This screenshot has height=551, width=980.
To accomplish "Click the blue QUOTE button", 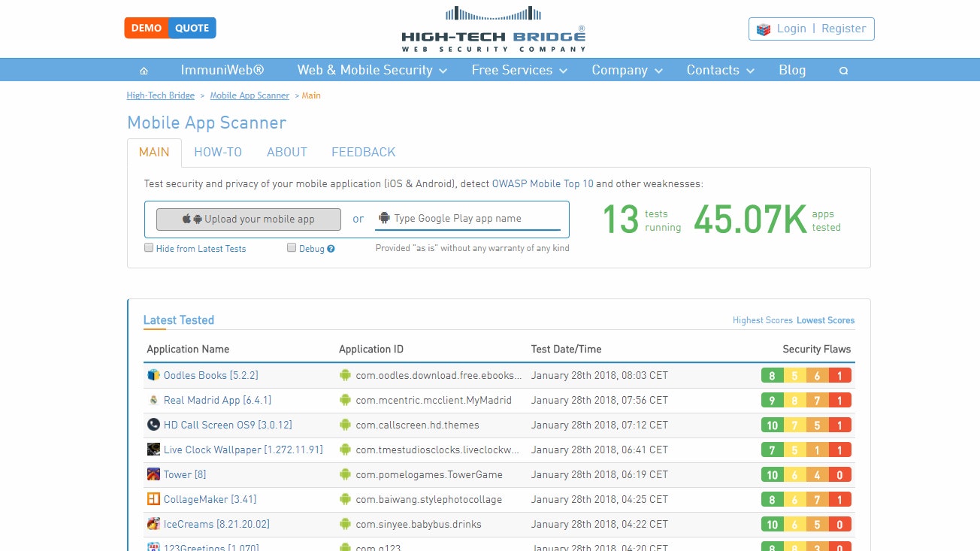I will 192,28.
